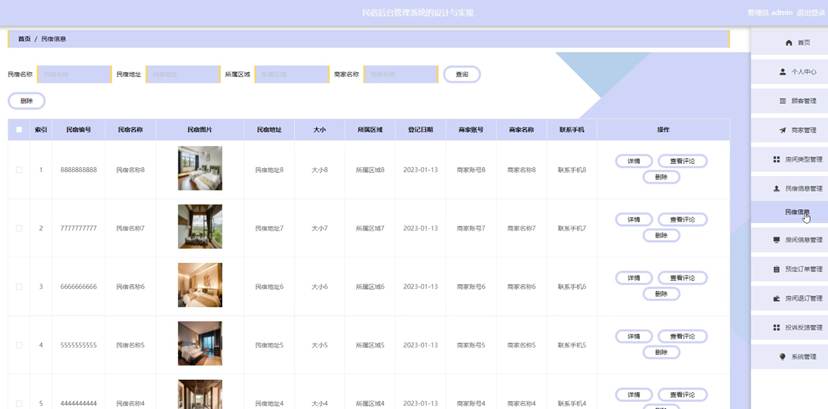
Task: Click the cell 联系手机8
Action: (572, 170)
